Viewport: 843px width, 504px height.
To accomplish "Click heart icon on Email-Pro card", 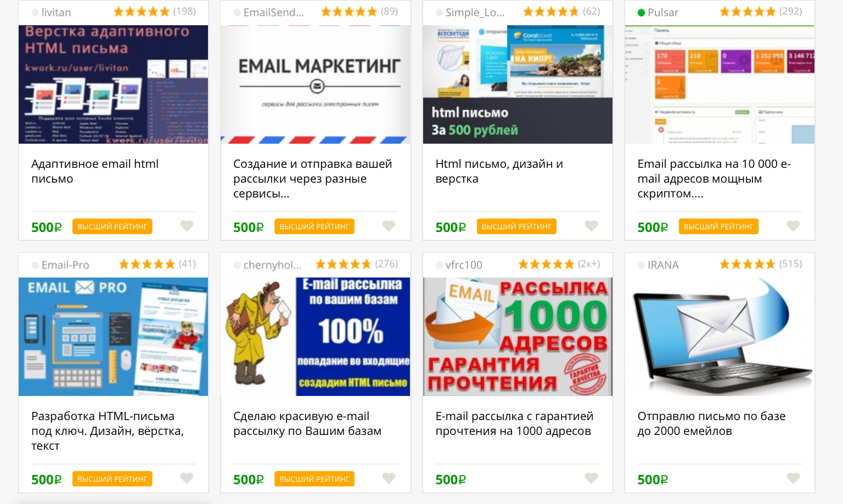I will point(187,478).
